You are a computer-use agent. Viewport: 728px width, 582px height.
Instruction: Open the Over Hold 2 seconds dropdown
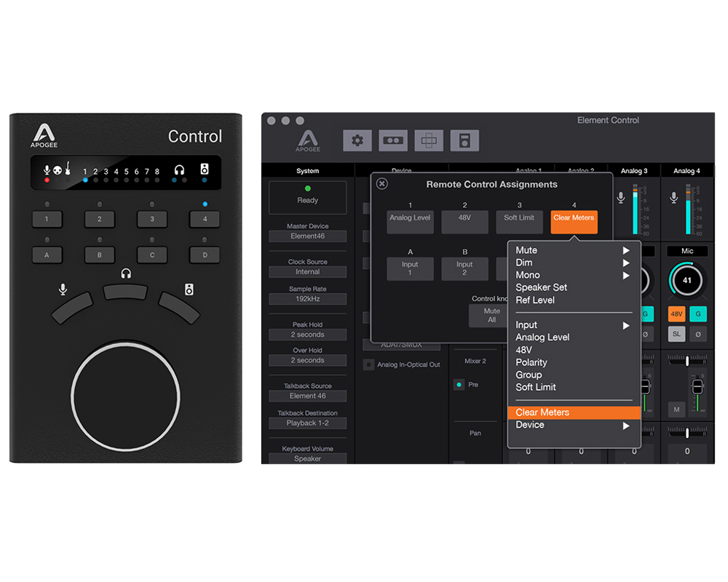tap(308, 361)
